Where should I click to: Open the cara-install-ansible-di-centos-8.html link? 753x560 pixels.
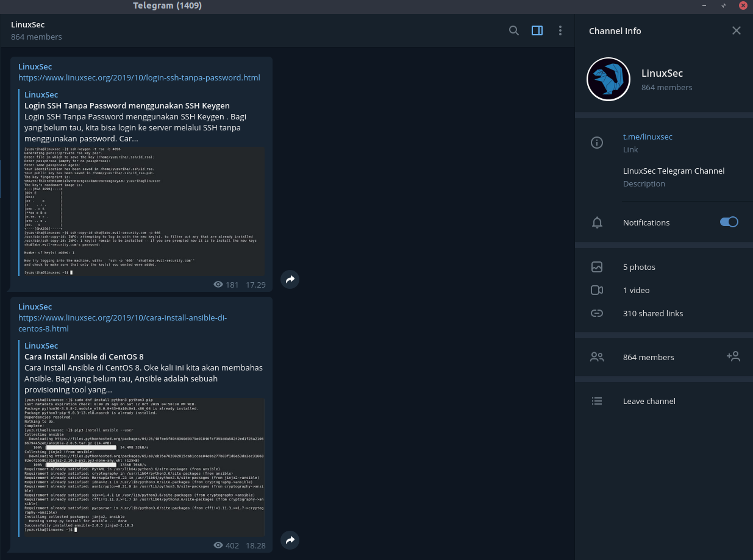coord(123,323)
